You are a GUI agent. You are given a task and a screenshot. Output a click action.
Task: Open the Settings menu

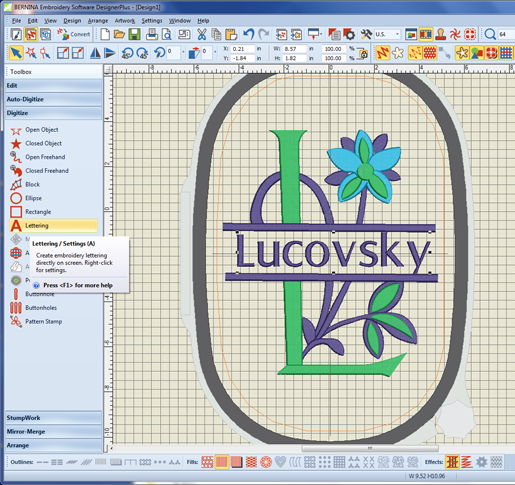click(x=152, y=21)
